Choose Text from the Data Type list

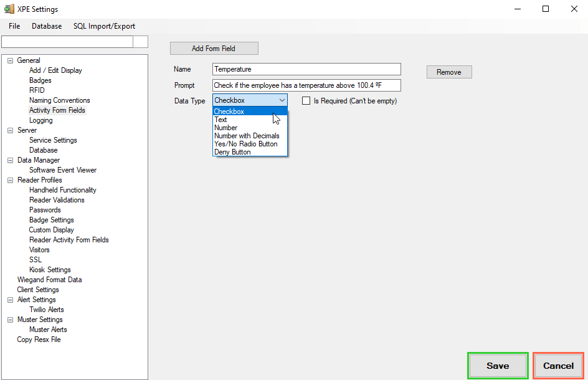pyautogui.click(x=250, y=120)
